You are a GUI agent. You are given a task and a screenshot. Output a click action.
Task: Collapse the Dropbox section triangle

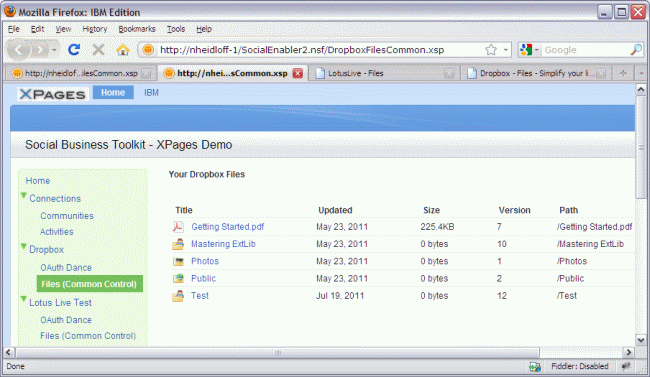pyautogui.click(x=24, y=246)
